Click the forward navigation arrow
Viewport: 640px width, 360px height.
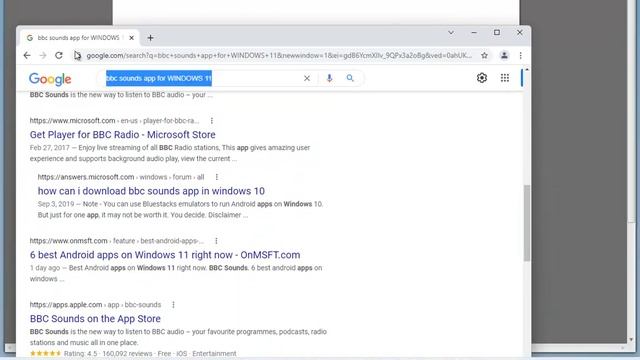click(x=43, y=56)
